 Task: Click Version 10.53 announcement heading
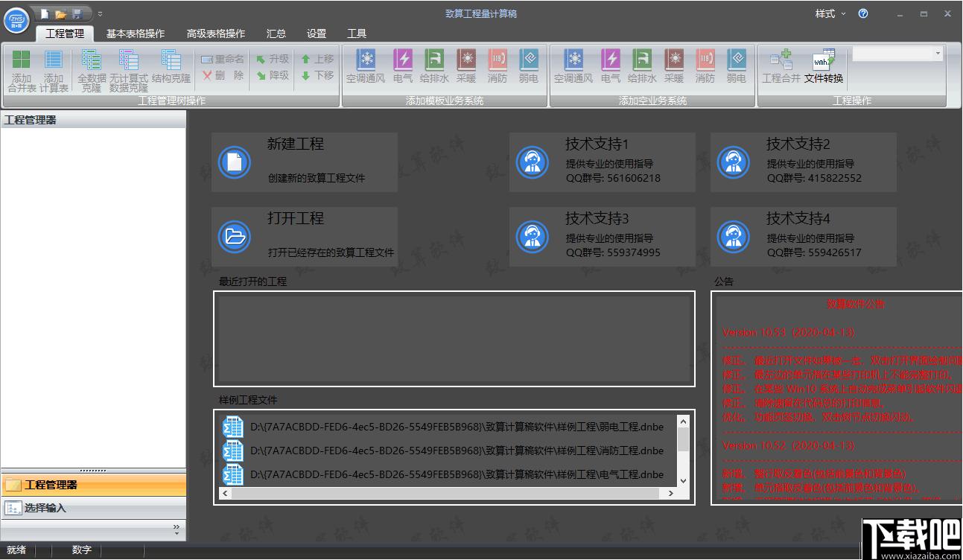(x=789, y=332)
